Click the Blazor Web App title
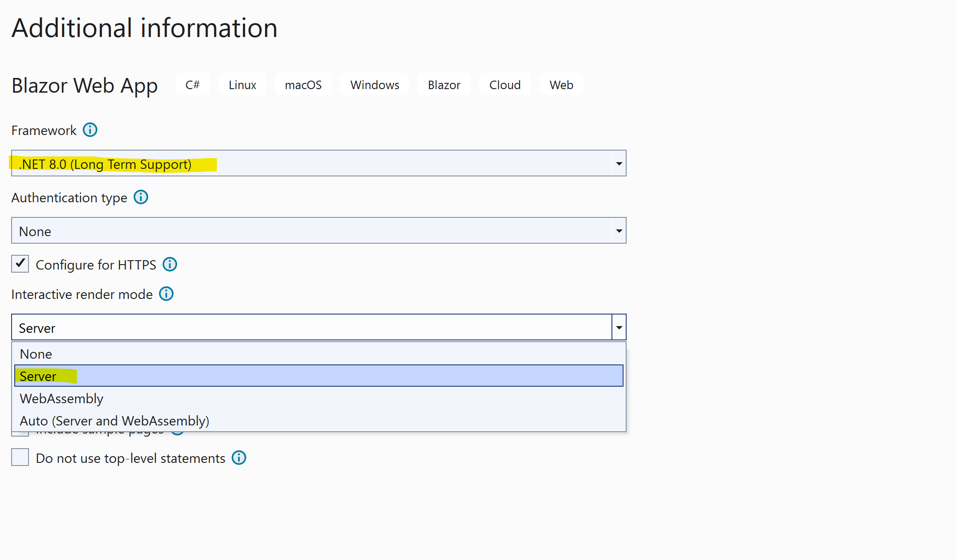The height and width of the screenshot is (560, 956). (85, 86)
